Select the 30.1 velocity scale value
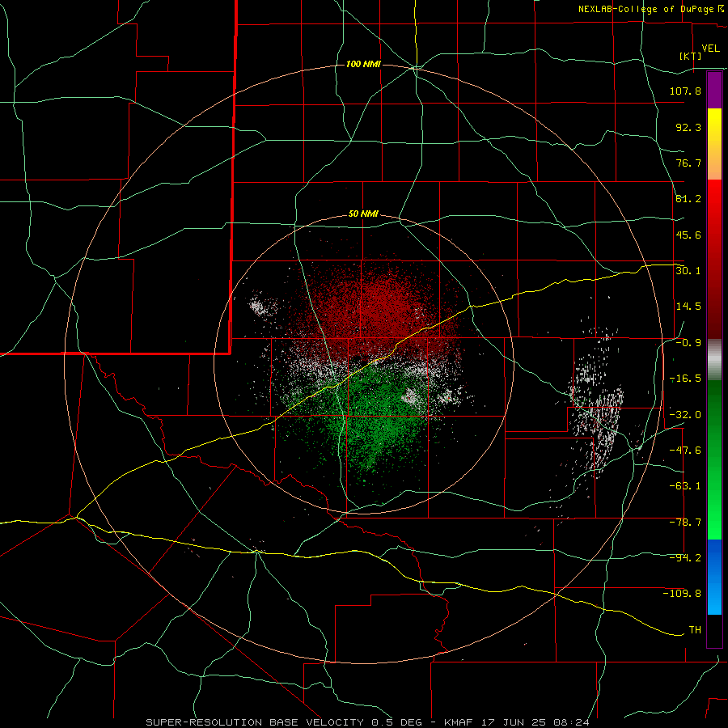Viewport: 728px width, 728px height. 688,271
